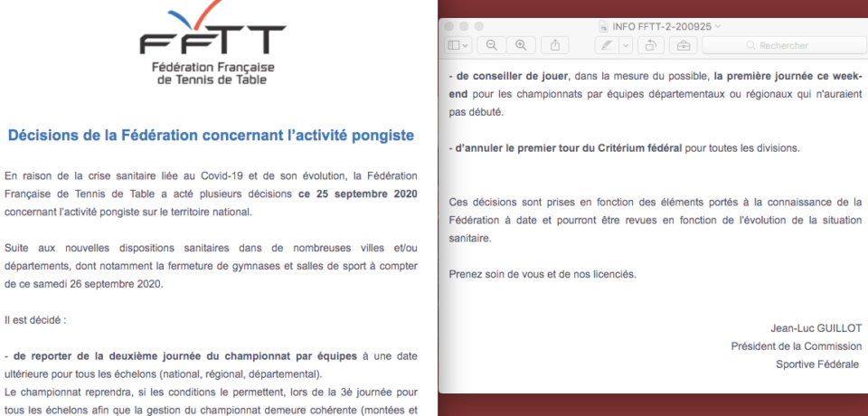The height and width of the screenshot is (416, 868).
Task: Open the INFO FFTT-2-200925 title dropdown chevron
Action: [718, 26]
